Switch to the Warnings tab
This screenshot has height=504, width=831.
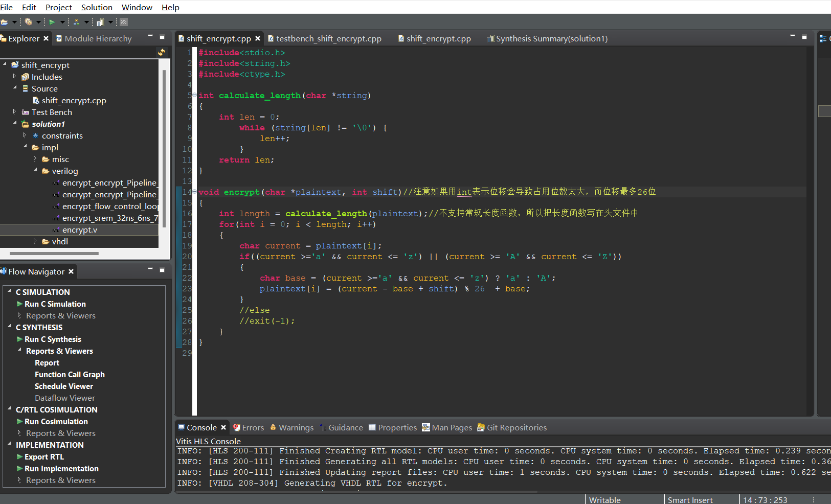tap(291, 427)
